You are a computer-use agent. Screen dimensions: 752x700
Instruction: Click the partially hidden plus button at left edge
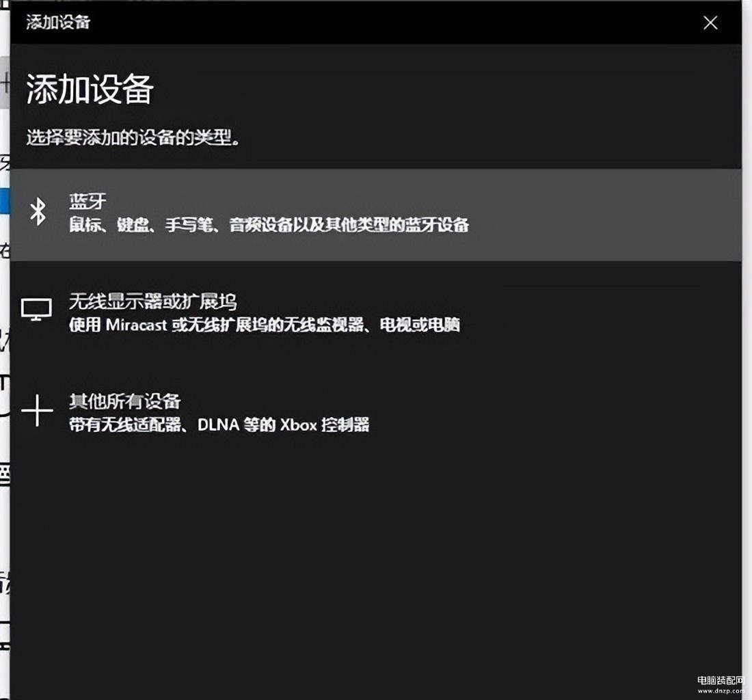tap(4, 83)
